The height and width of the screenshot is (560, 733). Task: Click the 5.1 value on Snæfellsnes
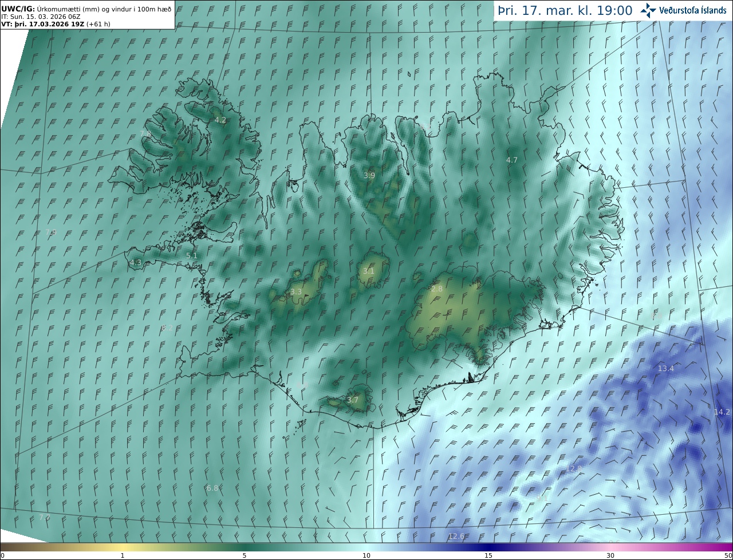tap(192, 256)
